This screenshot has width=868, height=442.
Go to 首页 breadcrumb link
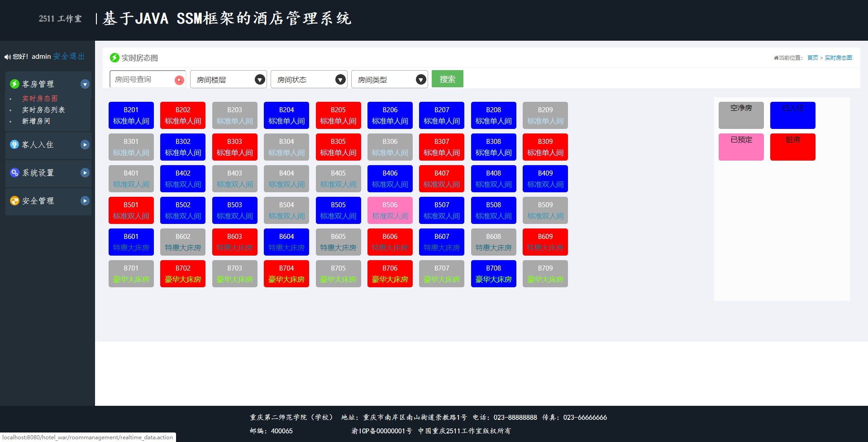click(813, 58)
